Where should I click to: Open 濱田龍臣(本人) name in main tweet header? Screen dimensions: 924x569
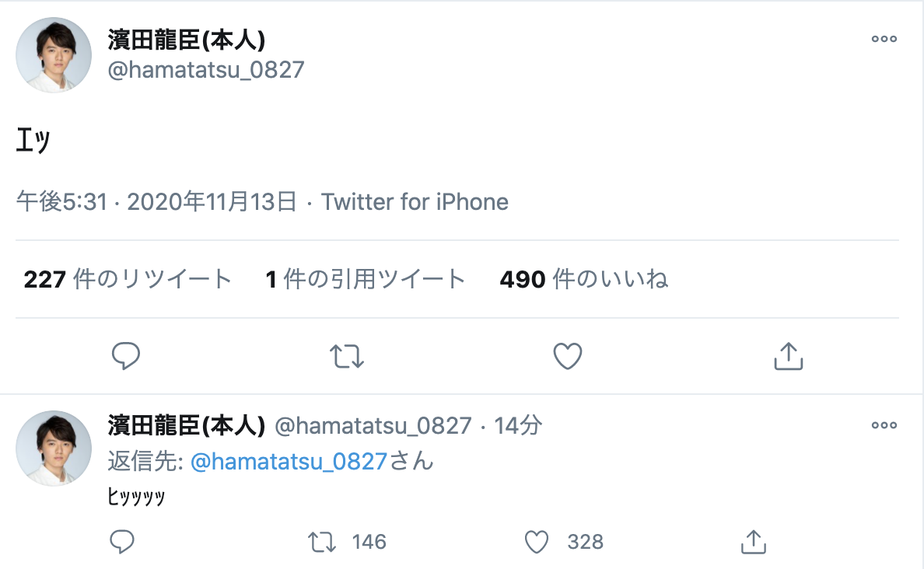[x=187, y=40]
